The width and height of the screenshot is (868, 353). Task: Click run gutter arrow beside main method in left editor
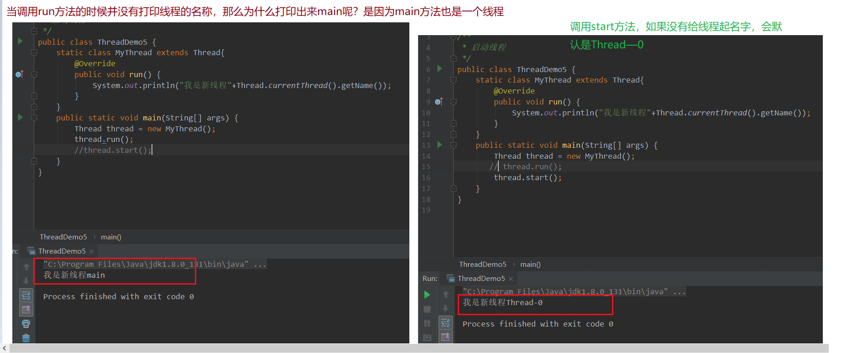point(20,117)
